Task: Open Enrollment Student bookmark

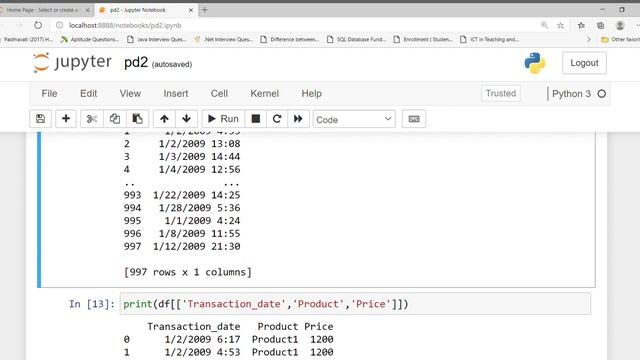Action: (423, 40)
